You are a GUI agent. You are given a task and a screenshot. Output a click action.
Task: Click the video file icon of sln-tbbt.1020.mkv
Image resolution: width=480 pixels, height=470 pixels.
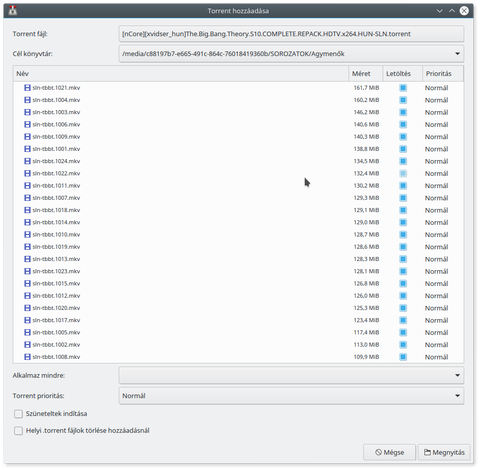point(27,308)
